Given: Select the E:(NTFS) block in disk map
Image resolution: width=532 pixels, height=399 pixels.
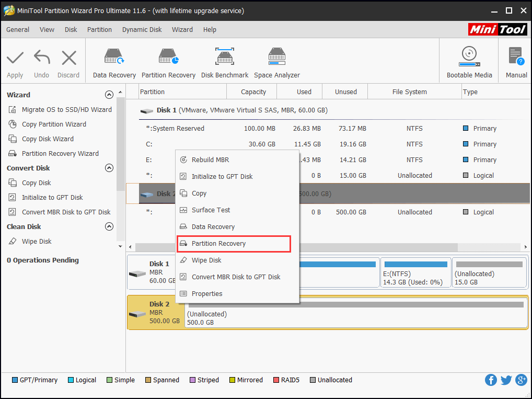Looking at the screenshot, I should coord(415,272).
